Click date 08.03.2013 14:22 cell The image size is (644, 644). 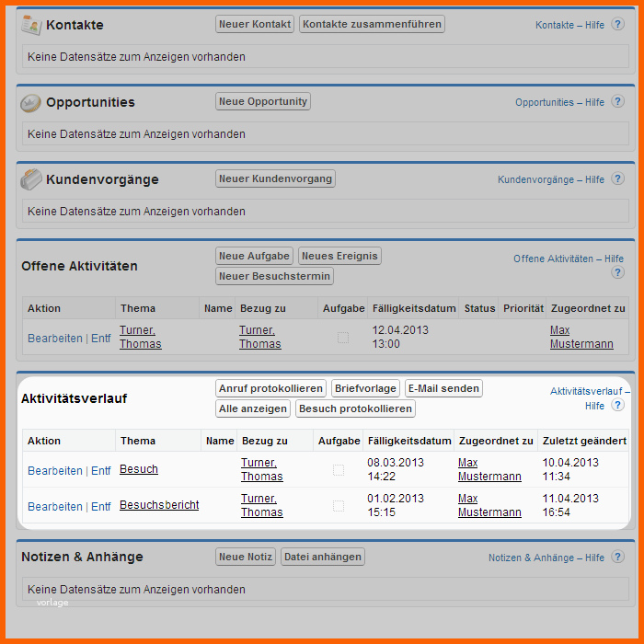[396, 469]
